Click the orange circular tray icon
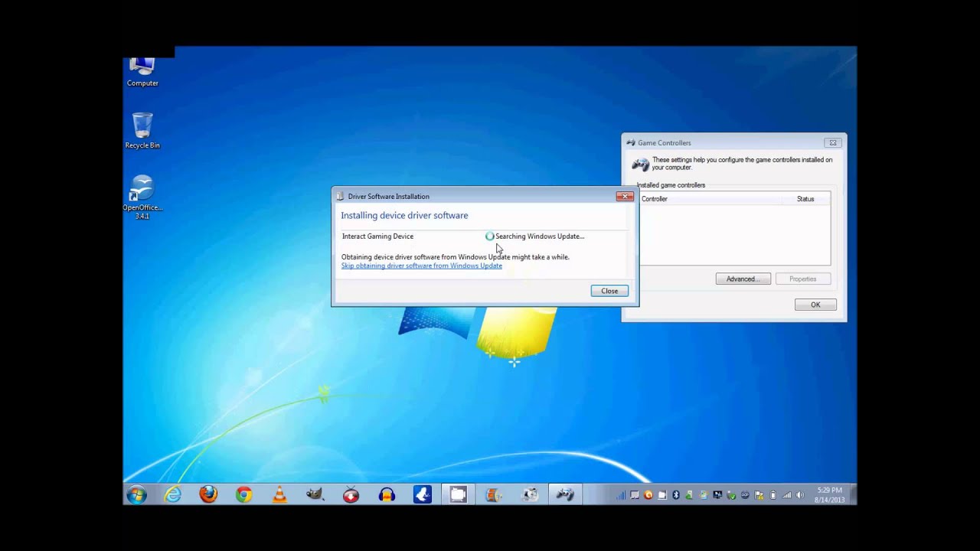This screenshot has width=980, height=551. 648,495
